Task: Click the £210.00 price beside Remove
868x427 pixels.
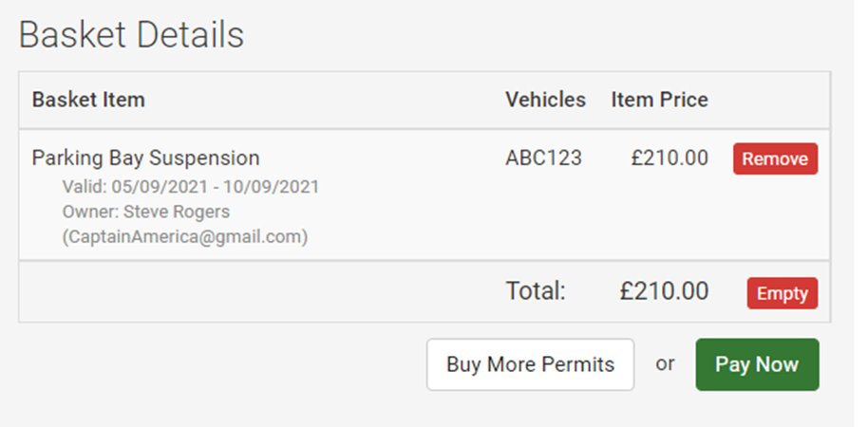Action: click(670, 158)
